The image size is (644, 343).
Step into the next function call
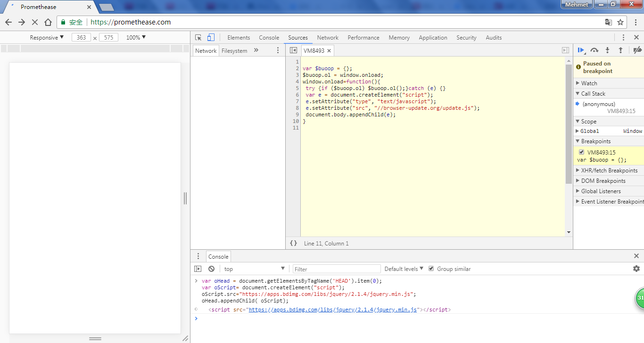(x=607, y=50)
